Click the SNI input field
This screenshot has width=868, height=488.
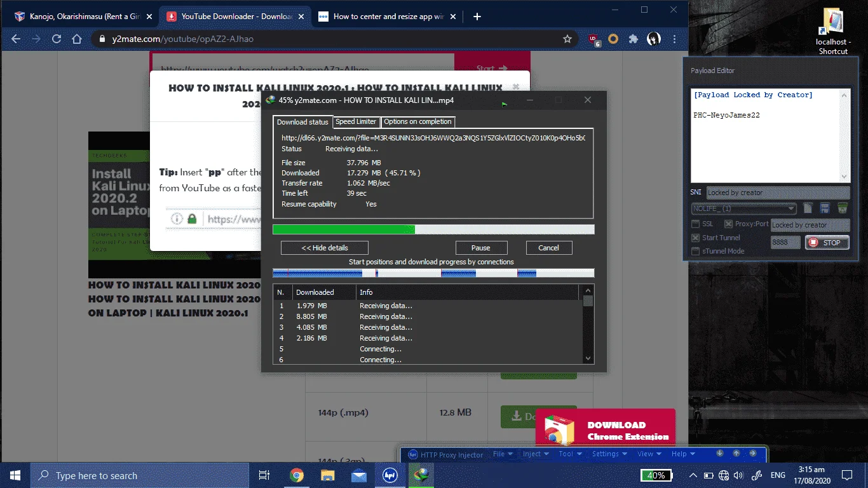[778, 193]
